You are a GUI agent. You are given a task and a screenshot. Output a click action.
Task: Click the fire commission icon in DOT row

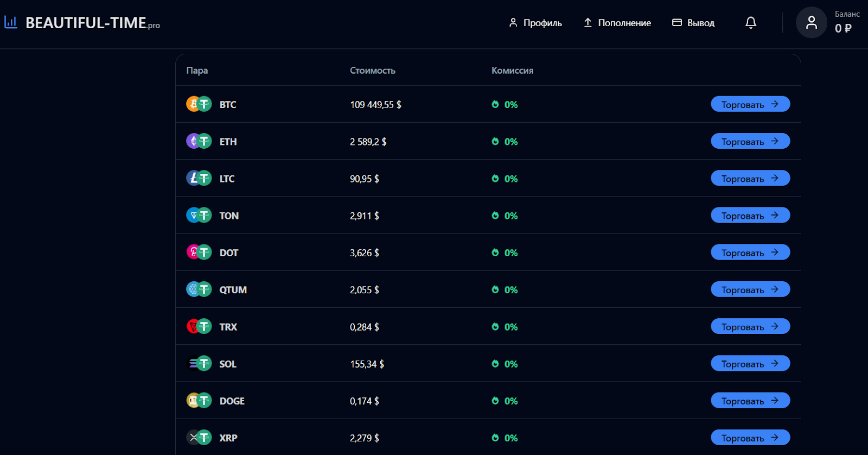click(495, 252)
